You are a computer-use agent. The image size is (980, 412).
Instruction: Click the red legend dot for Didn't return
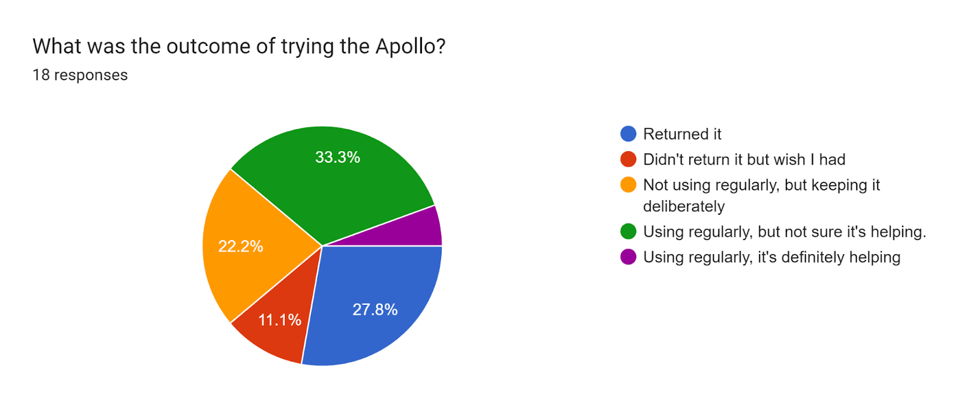628,159
